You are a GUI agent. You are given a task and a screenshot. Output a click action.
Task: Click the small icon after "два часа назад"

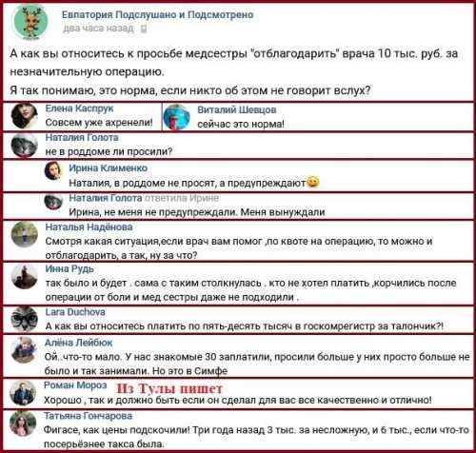click(x=144, y=30)
